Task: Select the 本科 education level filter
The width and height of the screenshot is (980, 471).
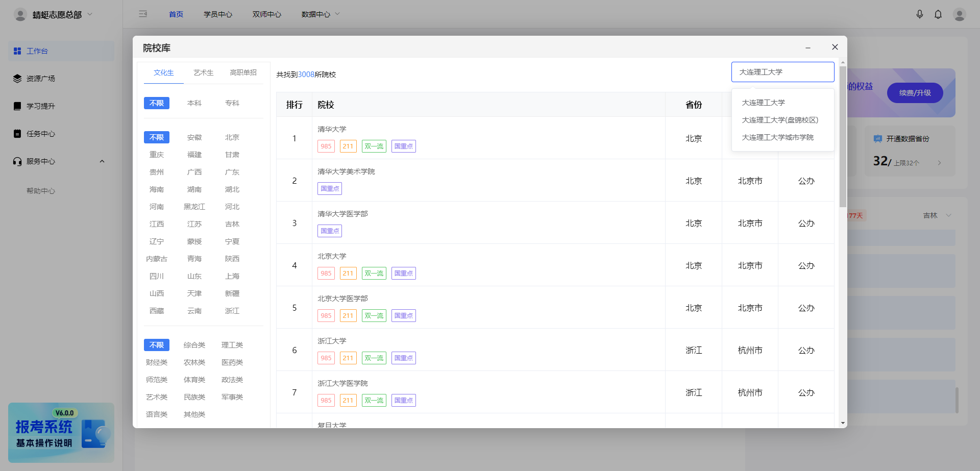Action: [x=194, y=103]
